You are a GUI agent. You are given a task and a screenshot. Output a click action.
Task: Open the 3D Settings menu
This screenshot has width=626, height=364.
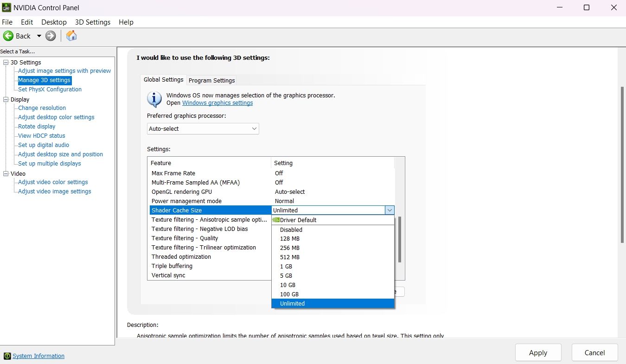[93, 22]
